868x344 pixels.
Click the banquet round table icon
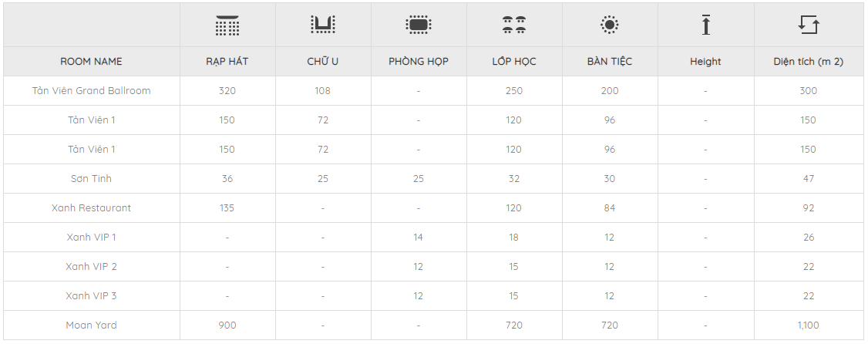(609, 25)
